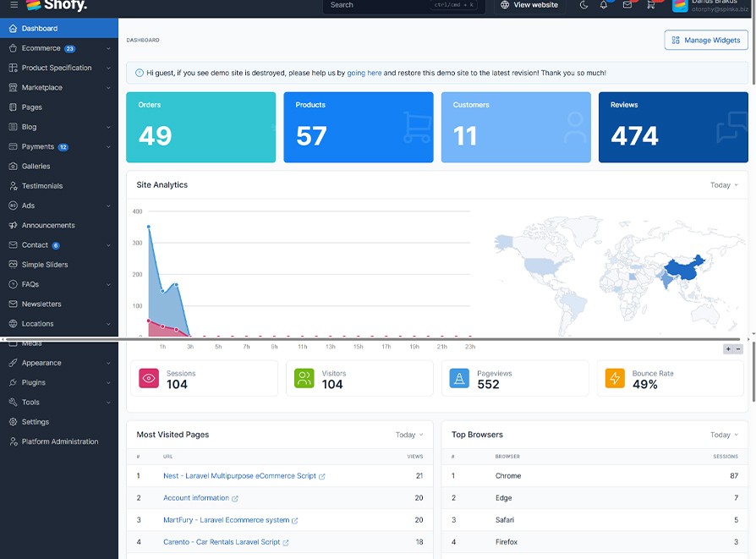Toggle the sidebar with the hamburger icon

(14, 5)
